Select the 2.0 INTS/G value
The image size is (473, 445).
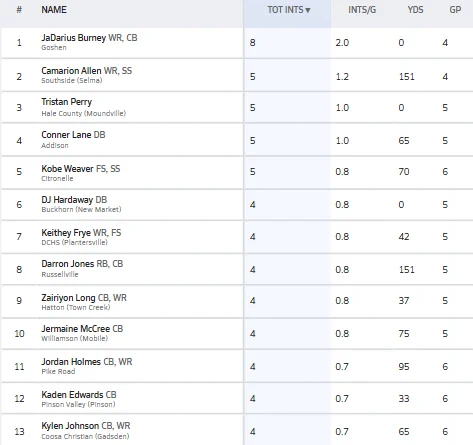coord(342,43)
